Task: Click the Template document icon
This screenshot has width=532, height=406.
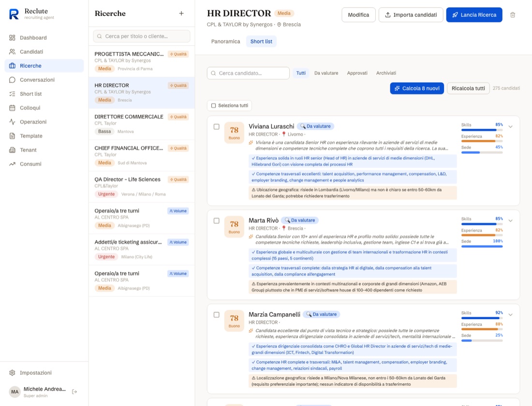Action: [x=12, y=136]
